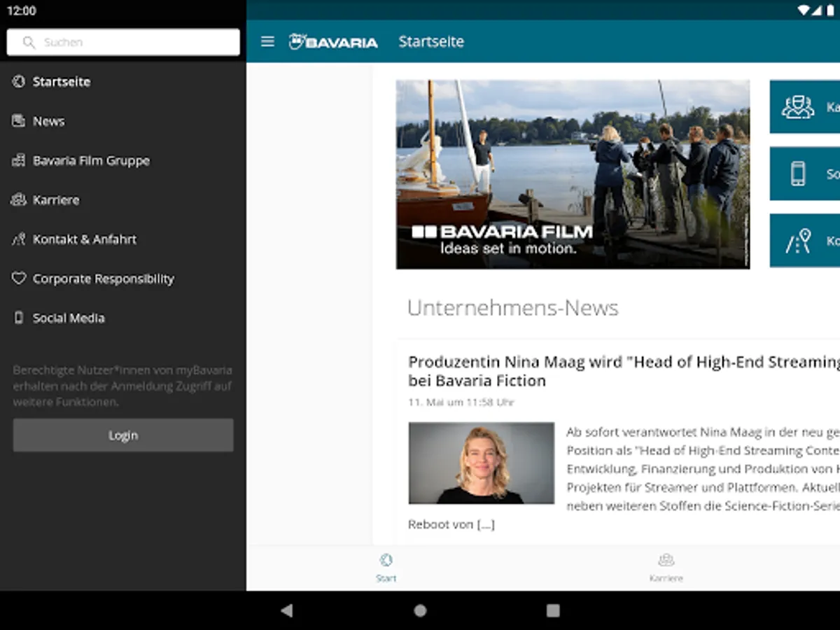Click the Startseite globe icon in sidebar
Image resolution: width=840 pixels, height=630 pixels.
point(18,81)
